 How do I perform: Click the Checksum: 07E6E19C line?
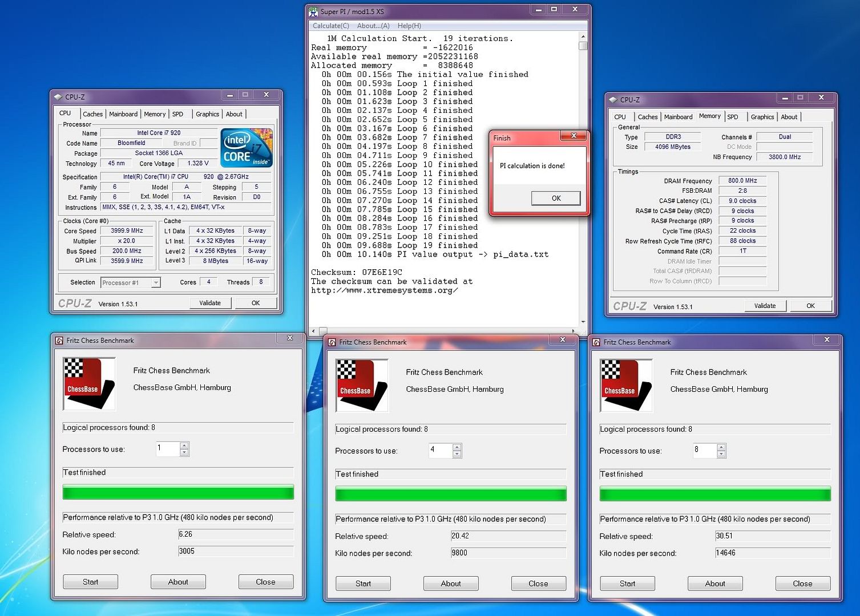[357, 272]
